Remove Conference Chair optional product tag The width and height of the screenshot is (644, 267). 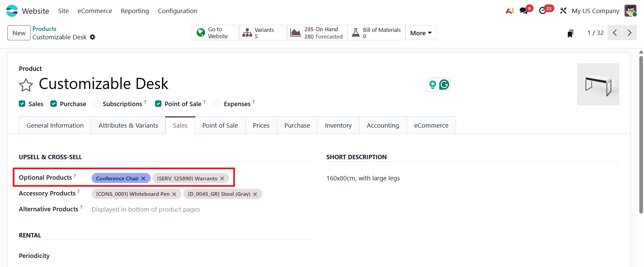tap(143, 178)
